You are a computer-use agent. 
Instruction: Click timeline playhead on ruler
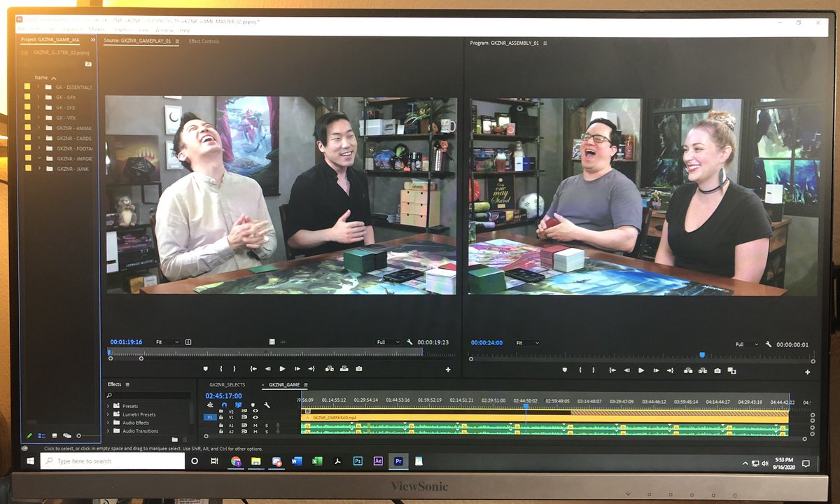[x=526, y=405]
